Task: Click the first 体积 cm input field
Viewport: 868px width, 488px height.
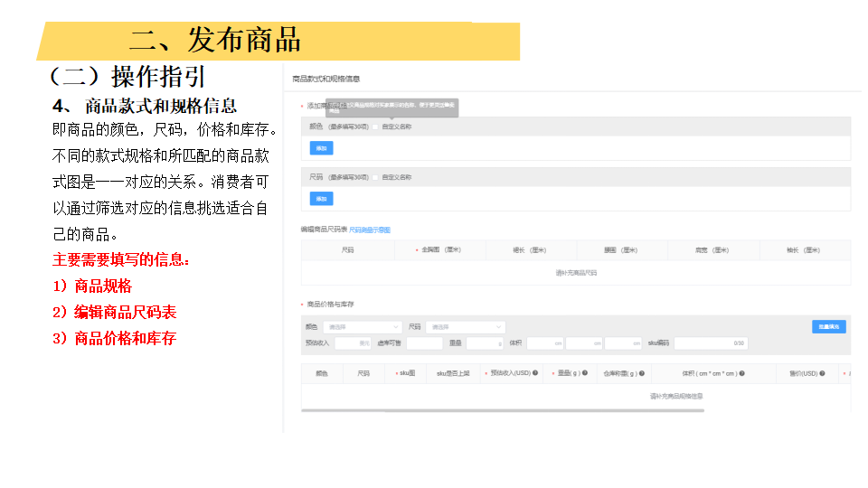Action: pos(545,343)
